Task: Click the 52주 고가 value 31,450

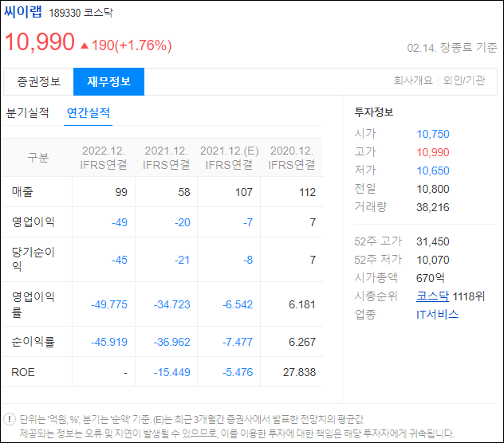Action: (x=433, y=241)
